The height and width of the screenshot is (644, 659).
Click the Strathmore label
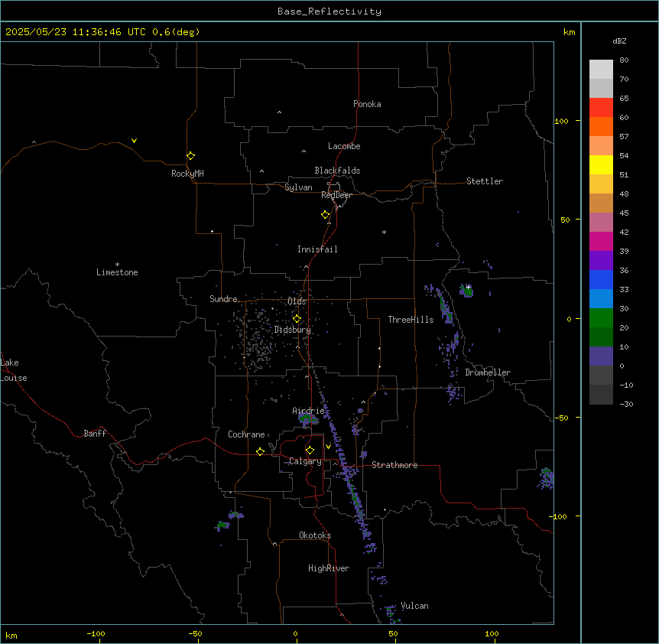(394, 465)
